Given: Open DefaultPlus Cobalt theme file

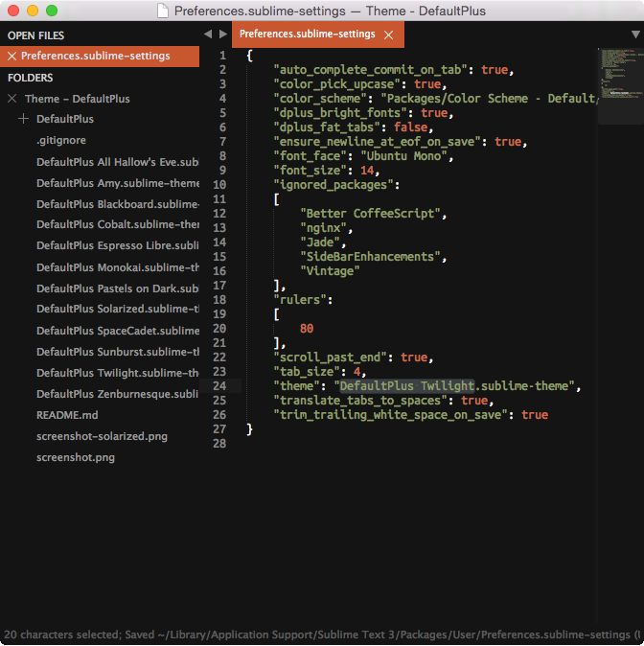Looking at the screenshot, I should (118, 224).
